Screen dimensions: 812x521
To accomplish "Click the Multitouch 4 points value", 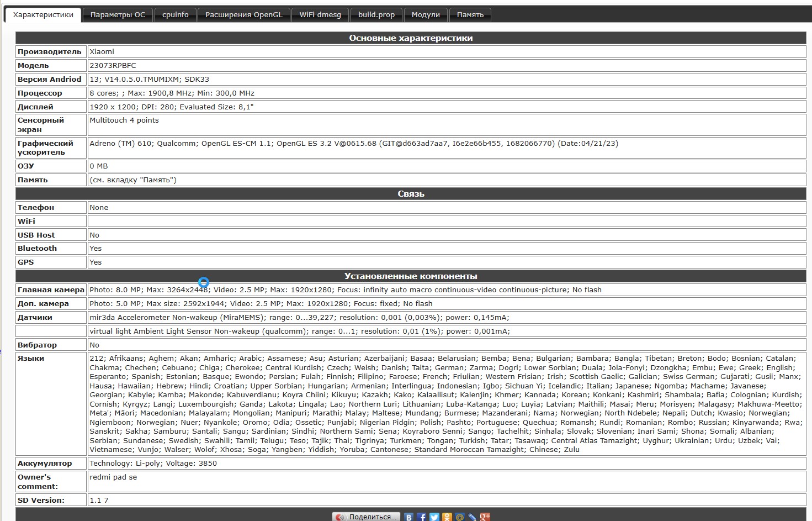I will click(x=124, y=120).
